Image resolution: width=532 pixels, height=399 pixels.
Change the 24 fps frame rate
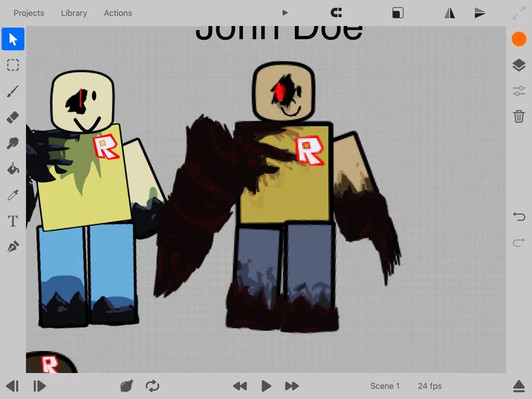[x=430, y=386]
